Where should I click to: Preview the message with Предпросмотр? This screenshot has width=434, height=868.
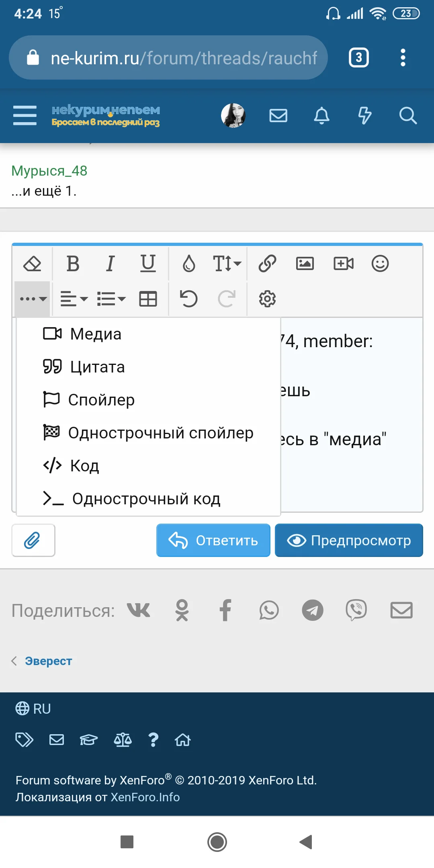click(349, 540)
